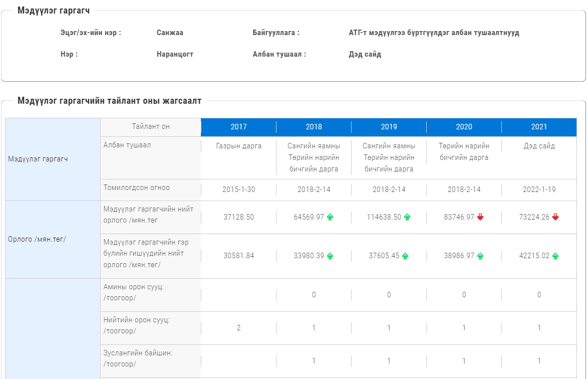Switch to the 2020 year column
Viewport: 588px width, 379px height.
tap(464, 127)
